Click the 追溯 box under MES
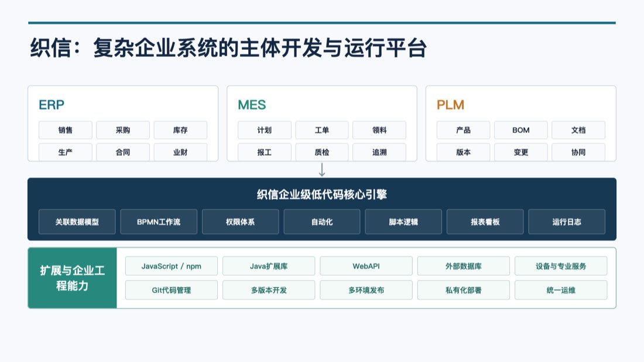This screenshot has width=644, height=362. click(379, 152)
